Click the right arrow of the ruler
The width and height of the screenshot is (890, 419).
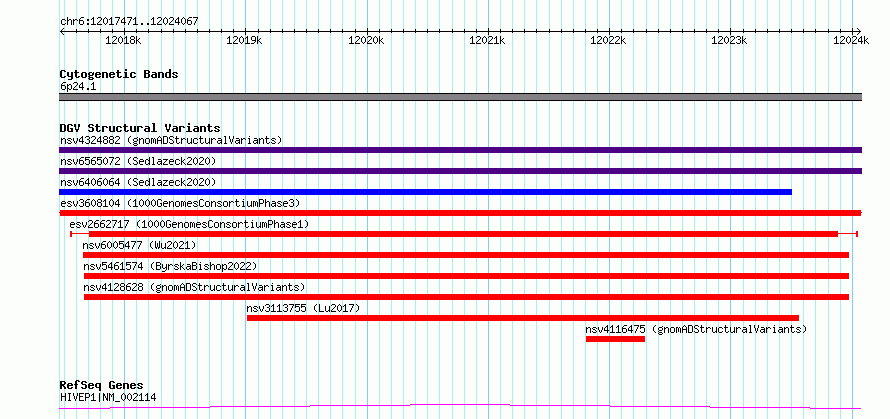pyautogui.click(x=859, y=31)
